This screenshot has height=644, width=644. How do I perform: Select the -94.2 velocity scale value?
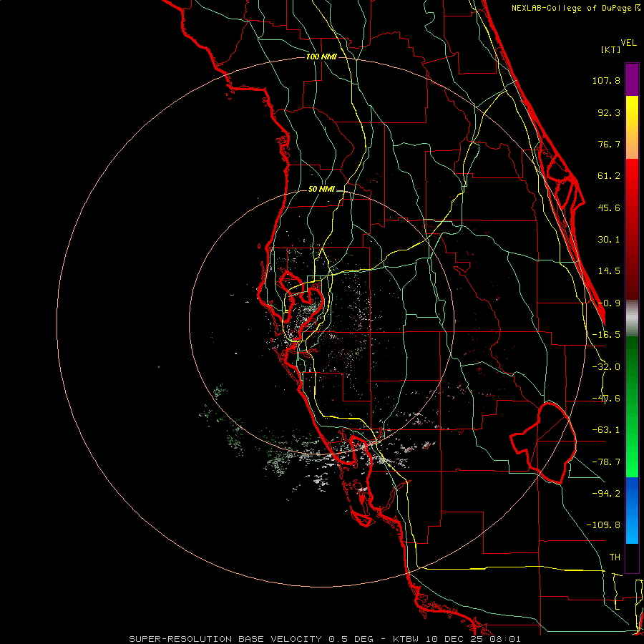pos(606,493)
